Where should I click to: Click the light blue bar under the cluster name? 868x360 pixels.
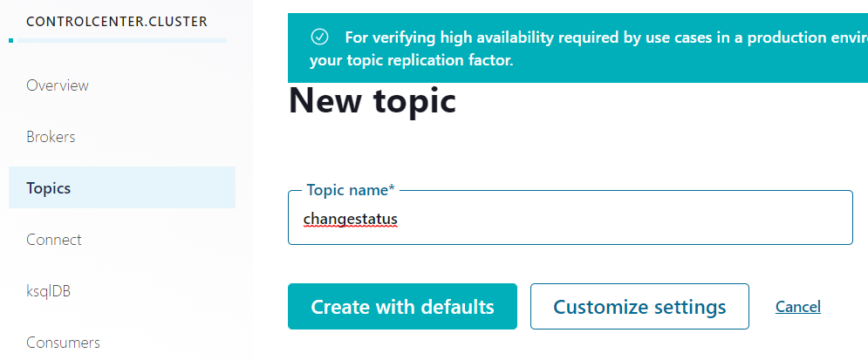[x=122, y=40]
